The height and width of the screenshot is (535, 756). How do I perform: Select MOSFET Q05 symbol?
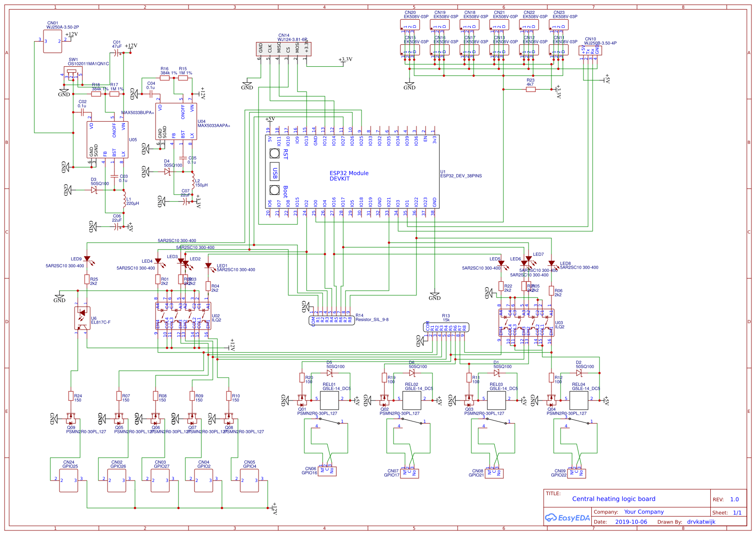119,419
